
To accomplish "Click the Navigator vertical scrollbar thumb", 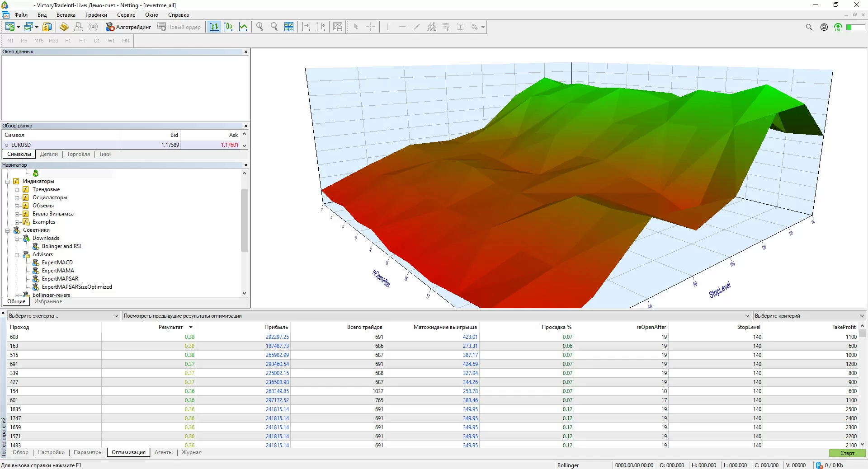I will tap(245, 220).
